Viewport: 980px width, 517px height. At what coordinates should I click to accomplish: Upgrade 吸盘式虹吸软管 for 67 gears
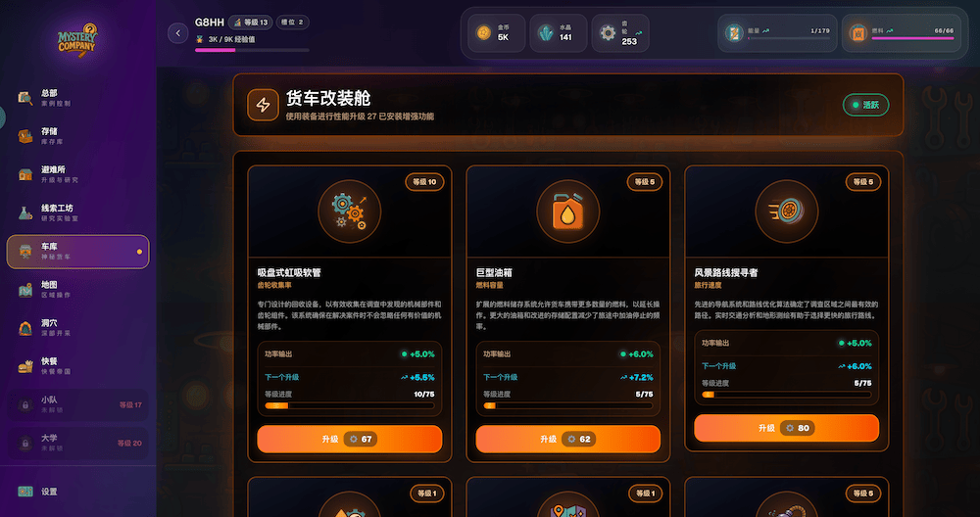pos(350,439)
